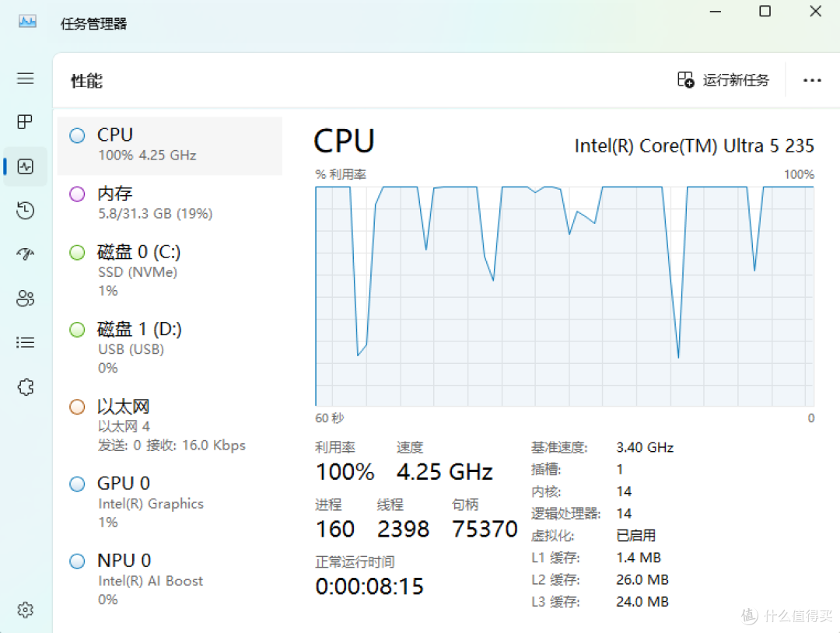Select the CPU entry in the performance list
Screen dimensions: 840x633
[x=170, y=145]
